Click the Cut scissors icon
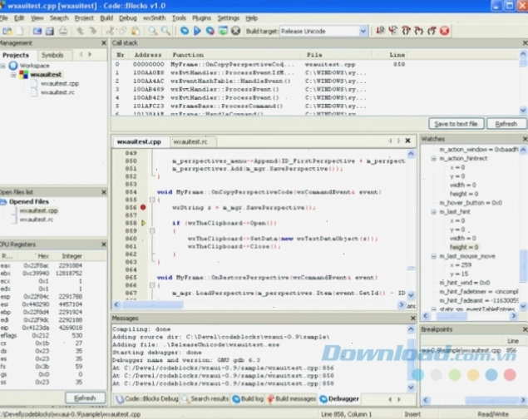The width and height of the screenshot is (528, 420). tap(110, 31)
